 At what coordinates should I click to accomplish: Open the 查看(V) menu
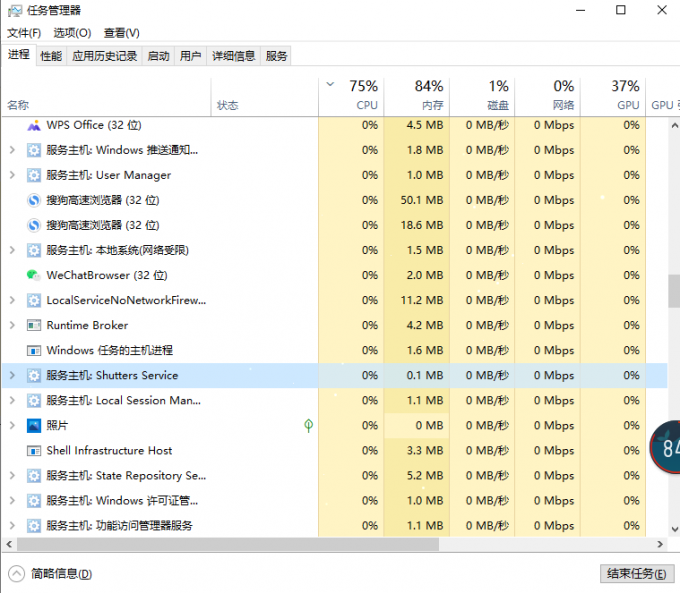coord(121,33)
